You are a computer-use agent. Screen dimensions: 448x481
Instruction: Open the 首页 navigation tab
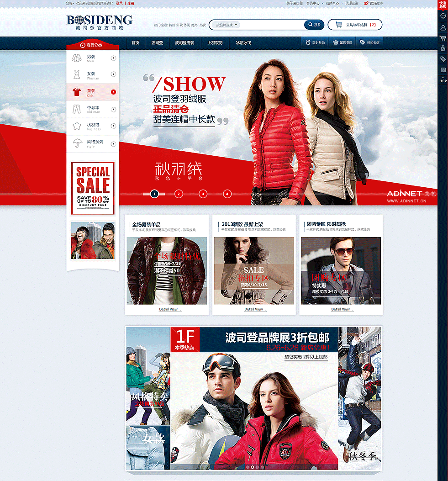(135, 43)
